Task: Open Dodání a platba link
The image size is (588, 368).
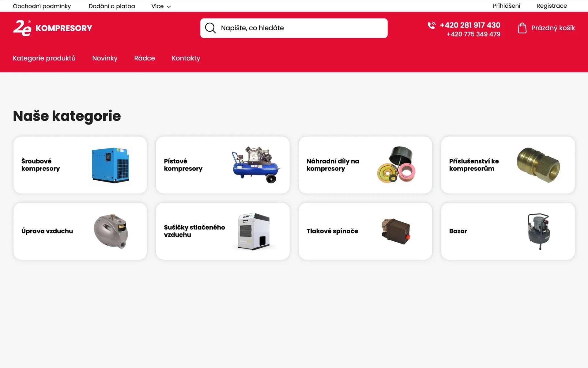Action: point(112,6)
